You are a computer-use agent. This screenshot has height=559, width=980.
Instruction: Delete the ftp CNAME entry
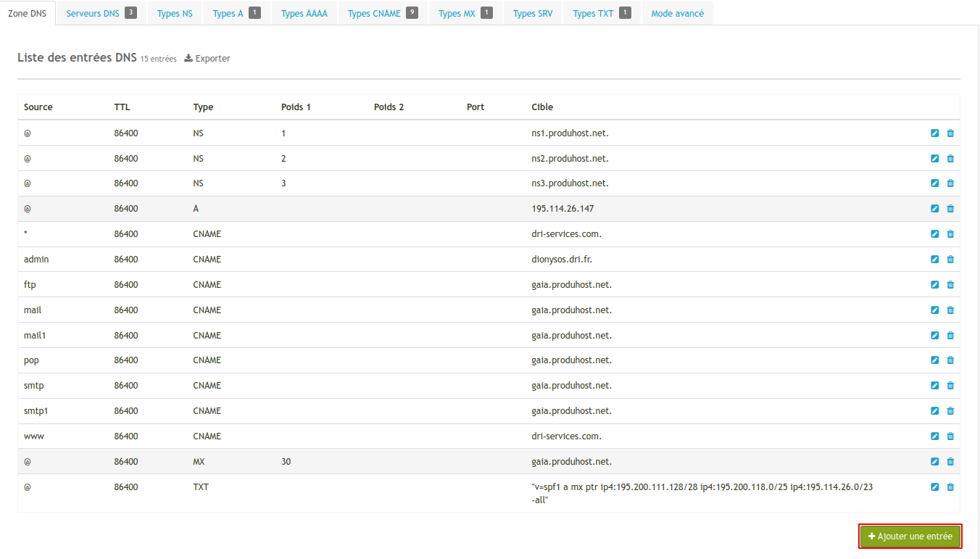coord(950,285)
